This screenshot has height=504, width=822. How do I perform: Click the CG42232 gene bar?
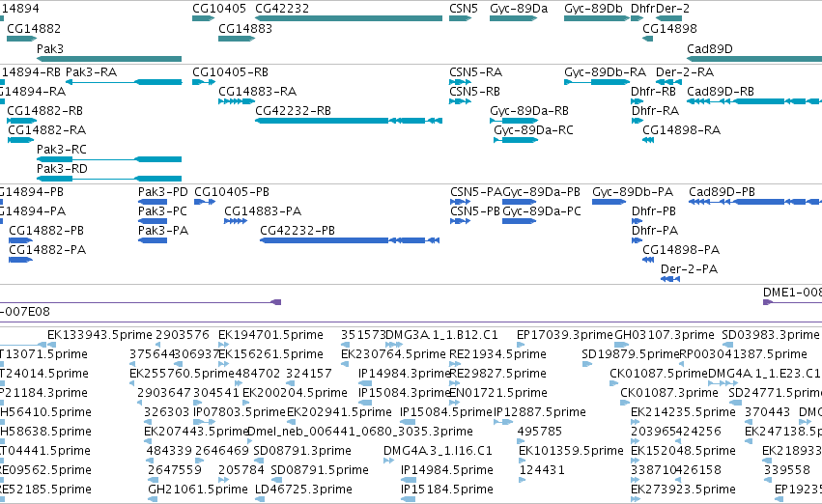(x=349, y=18)
